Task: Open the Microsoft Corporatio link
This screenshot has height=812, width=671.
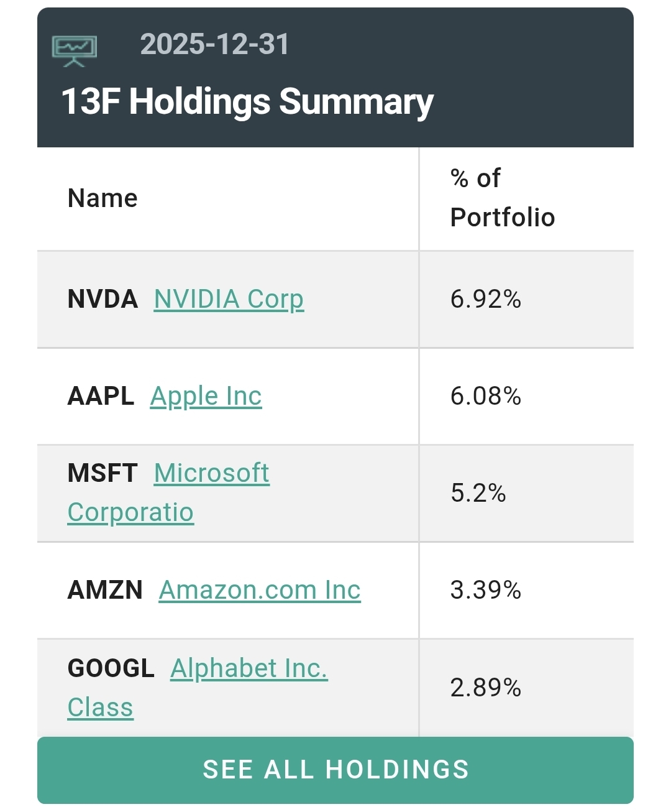Action: (x=211, y=474)
